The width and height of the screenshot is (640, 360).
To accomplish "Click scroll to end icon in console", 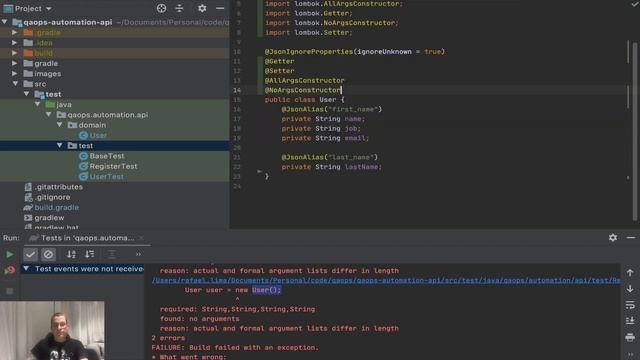I will tap(630, 321).
